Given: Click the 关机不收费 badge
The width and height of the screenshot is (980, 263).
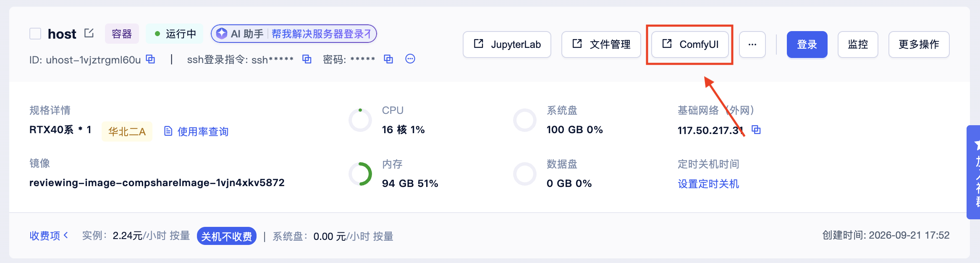Looking at the screenshot, I should tap(227, 237).
